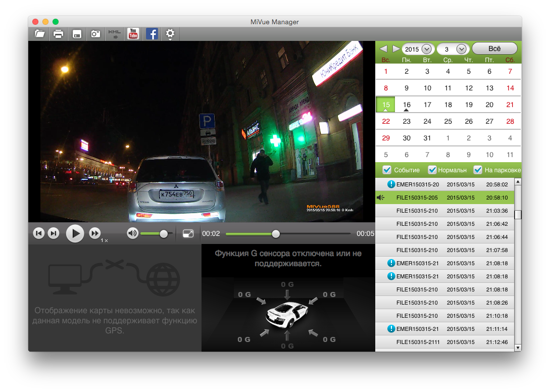
Task: Click the white car G-sensor graphic
Action: click(286, 314)
